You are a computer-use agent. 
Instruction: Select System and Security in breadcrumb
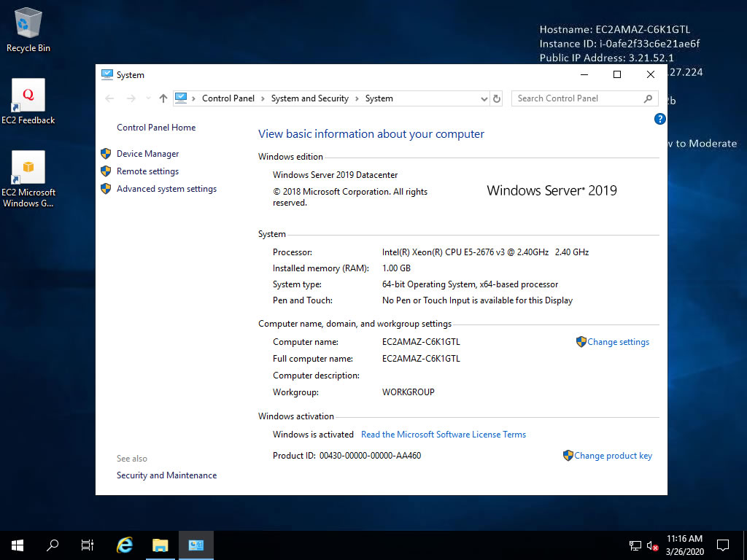pos(309,98)
